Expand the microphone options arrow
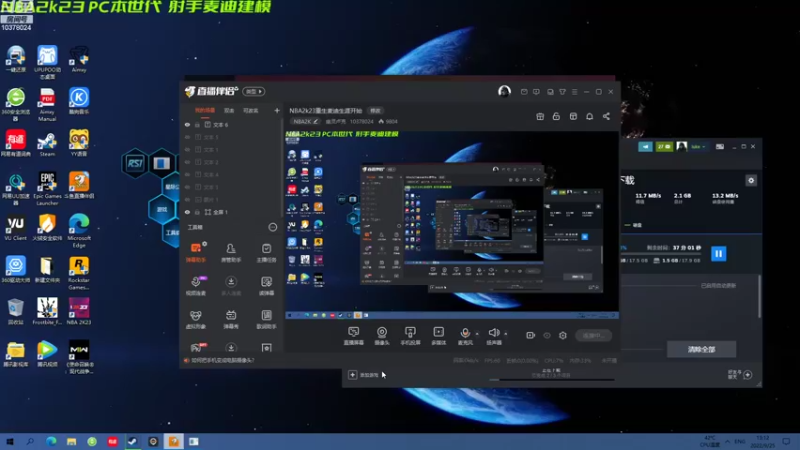 (477, 334)
